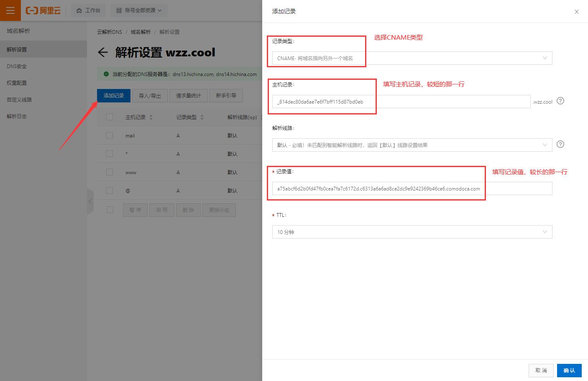Open the TTL 10 分钟 dropdown
588x381 pixels.
click(x=412, y=232)
